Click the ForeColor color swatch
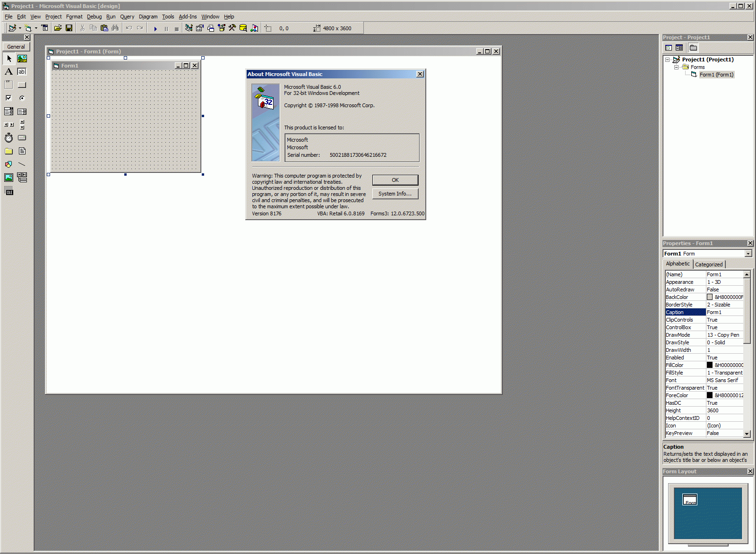756x554 pixels. coord(710,395)
